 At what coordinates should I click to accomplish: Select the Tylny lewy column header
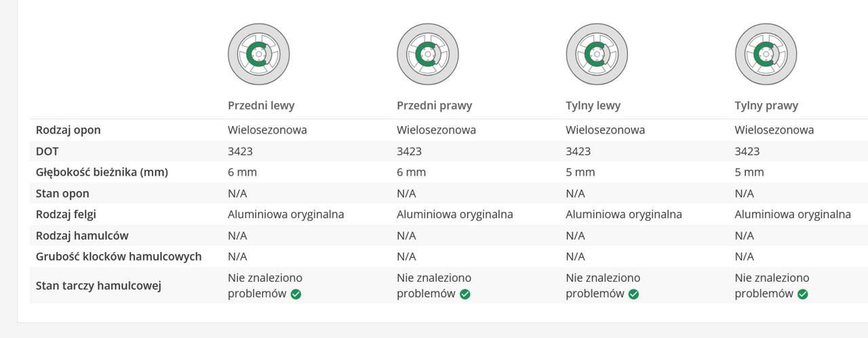[x=593, y=106]
